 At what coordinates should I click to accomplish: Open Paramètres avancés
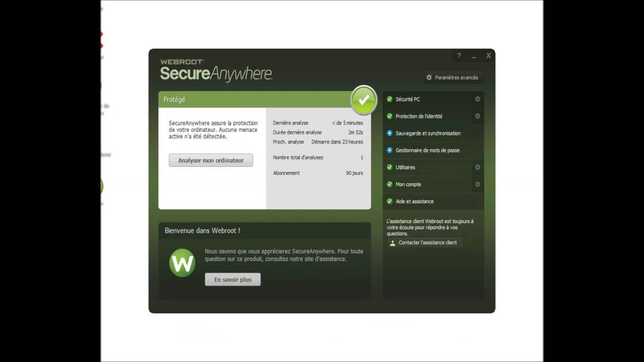(452, 77)
